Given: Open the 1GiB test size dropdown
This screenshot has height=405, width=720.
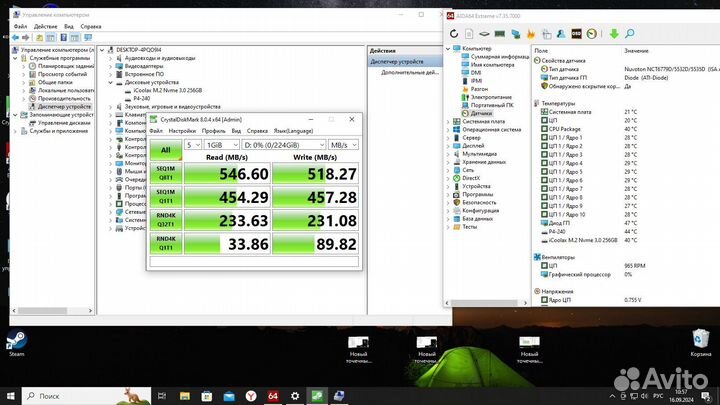Looking at the screenshot, I should tap(222, 145).
